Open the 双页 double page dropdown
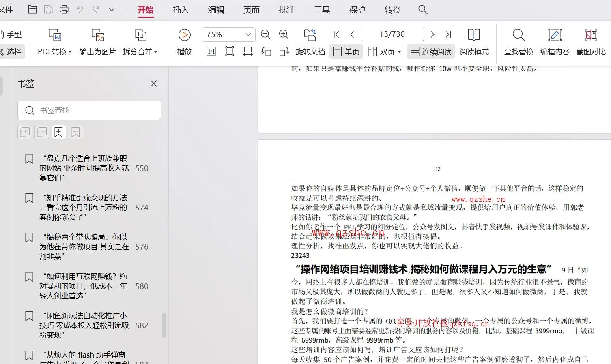The width and height of the screenshot is (611, 364). [385, 51]
